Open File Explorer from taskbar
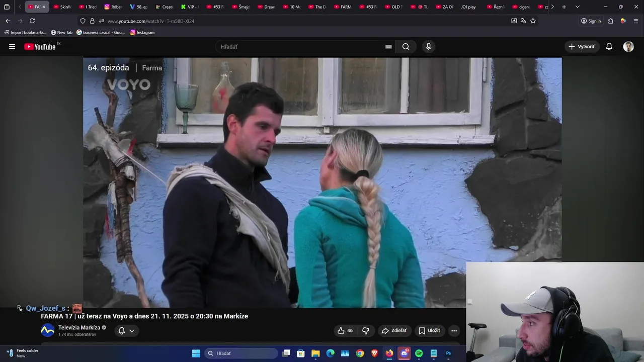 click(315, 353)
